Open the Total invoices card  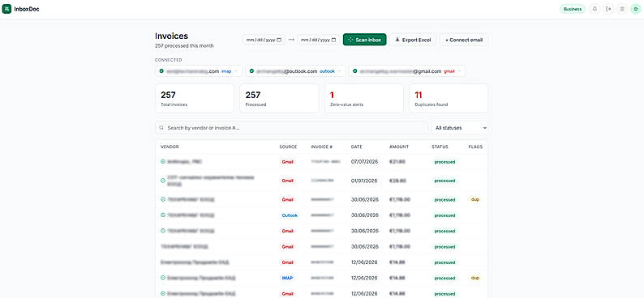pos(195,98)
